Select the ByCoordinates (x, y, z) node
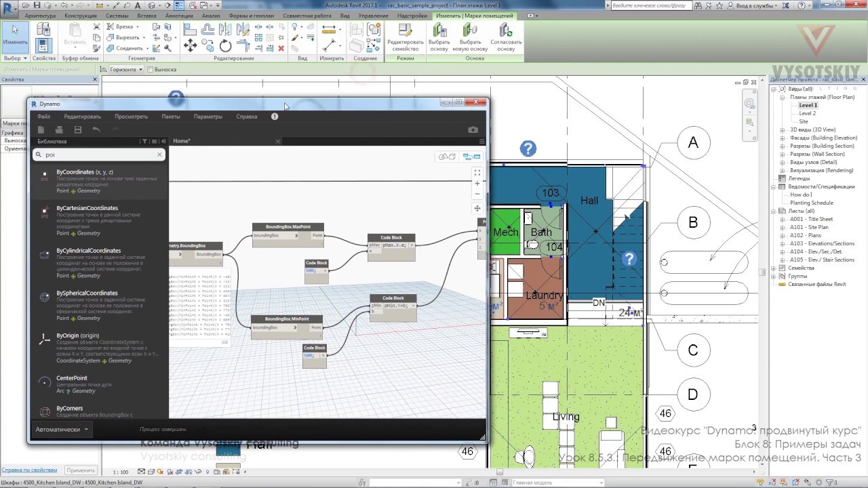Screen dimensions: 868x488 click(x=99, y=181)
